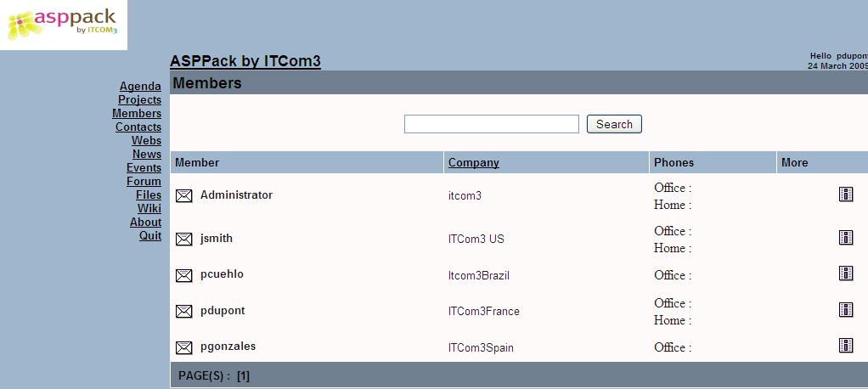Open the More details icon for pcuehlo
This screenshot has width=868, height=389.
(x=846, y=273)
